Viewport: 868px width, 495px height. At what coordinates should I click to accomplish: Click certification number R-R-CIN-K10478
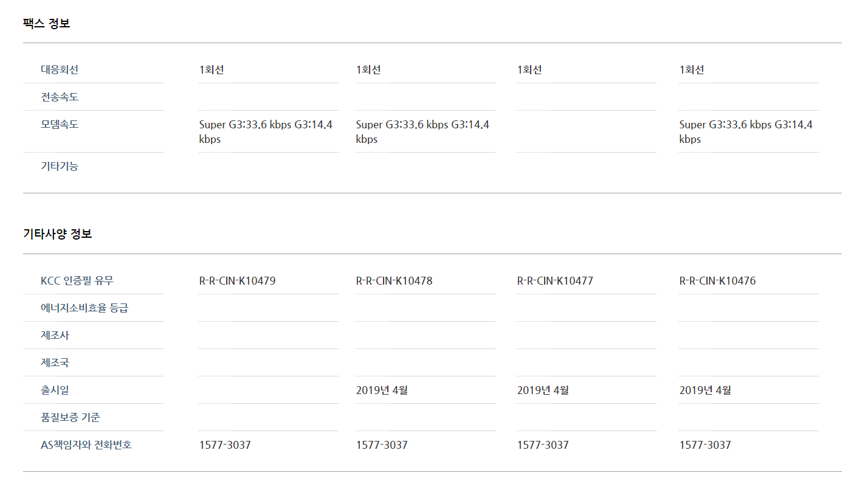coord(394,281)
